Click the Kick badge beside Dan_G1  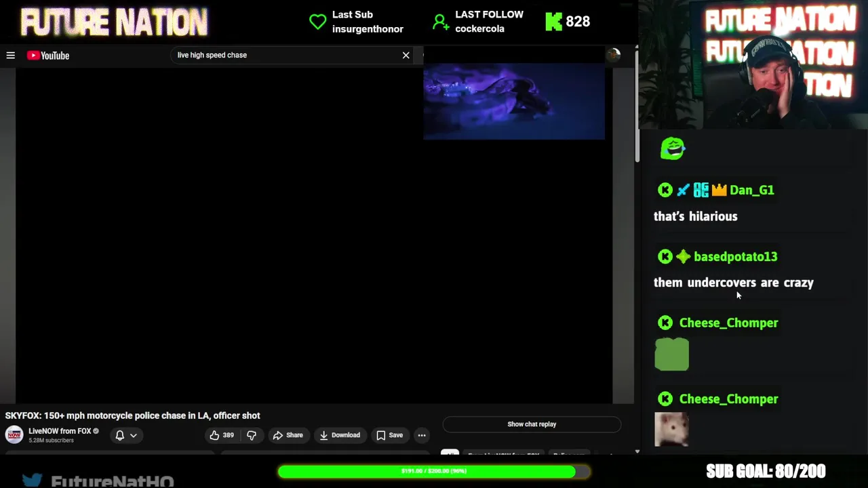tap(665, 190)
